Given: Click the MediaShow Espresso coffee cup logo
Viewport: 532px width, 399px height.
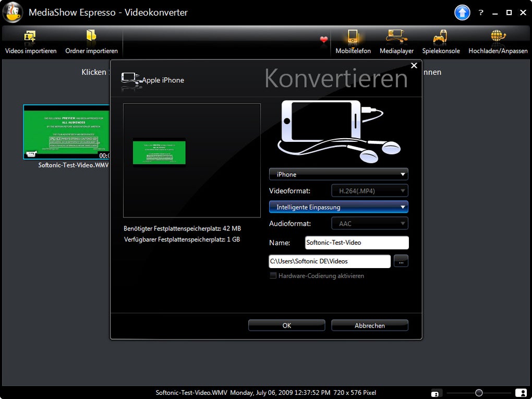Looking at the screenshot, I should (x=12, y=12).
